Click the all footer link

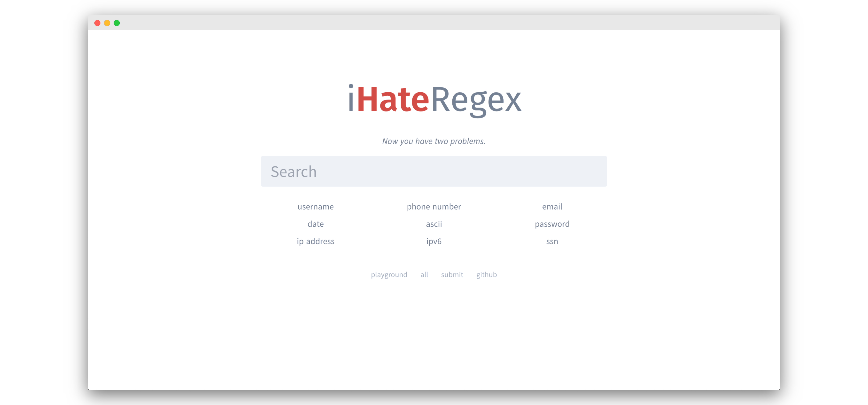[424, 275]
